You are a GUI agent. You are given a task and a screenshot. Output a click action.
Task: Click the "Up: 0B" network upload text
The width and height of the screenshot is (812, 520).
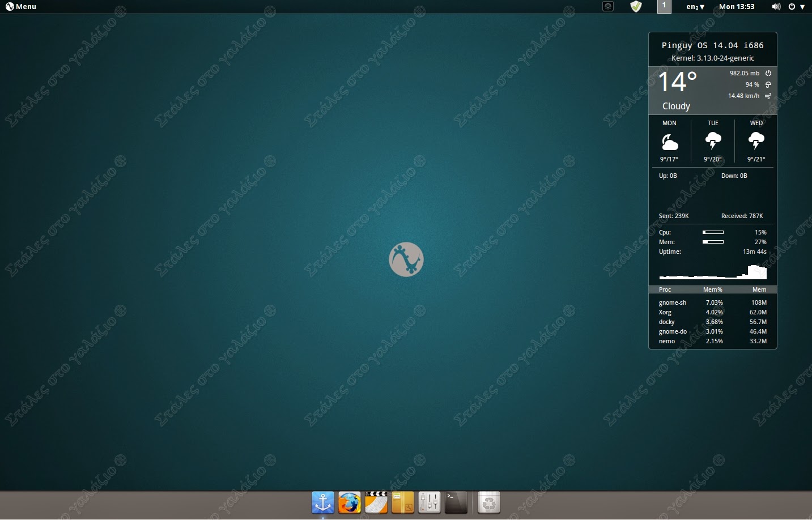click(x=668, y=176)
